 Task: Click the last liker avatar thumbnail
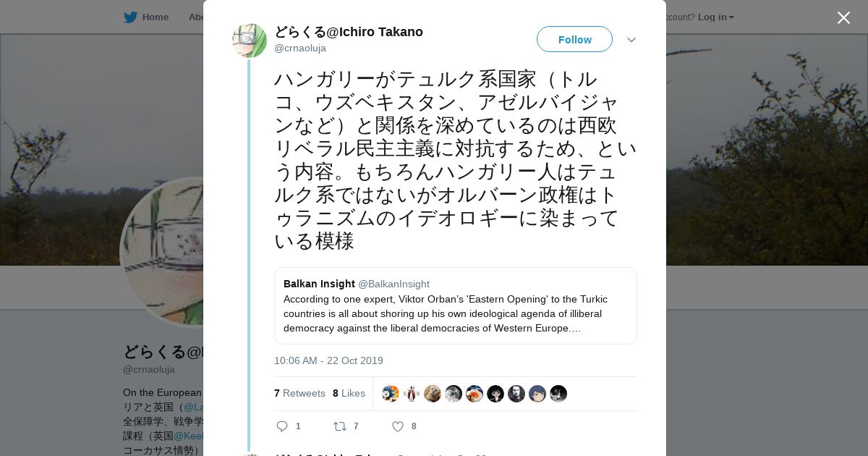[558, 394]
